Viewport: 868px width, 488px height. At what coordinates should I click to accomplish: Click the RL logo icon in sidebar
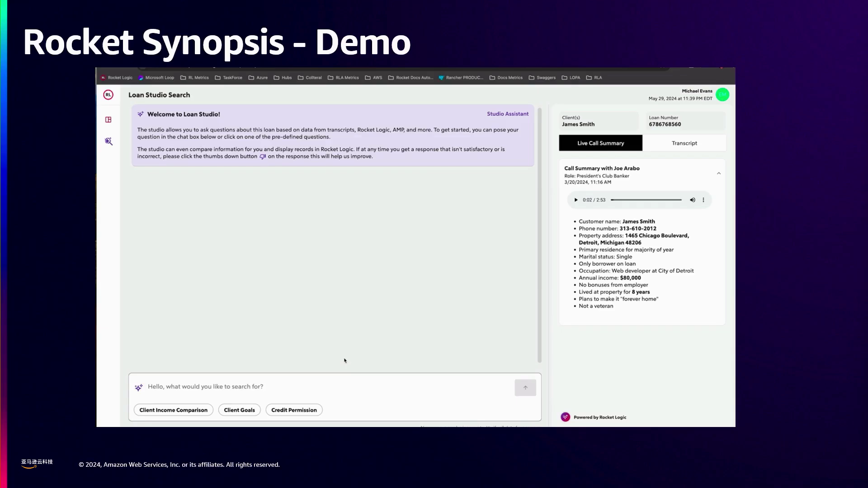(x=108, y=95)
